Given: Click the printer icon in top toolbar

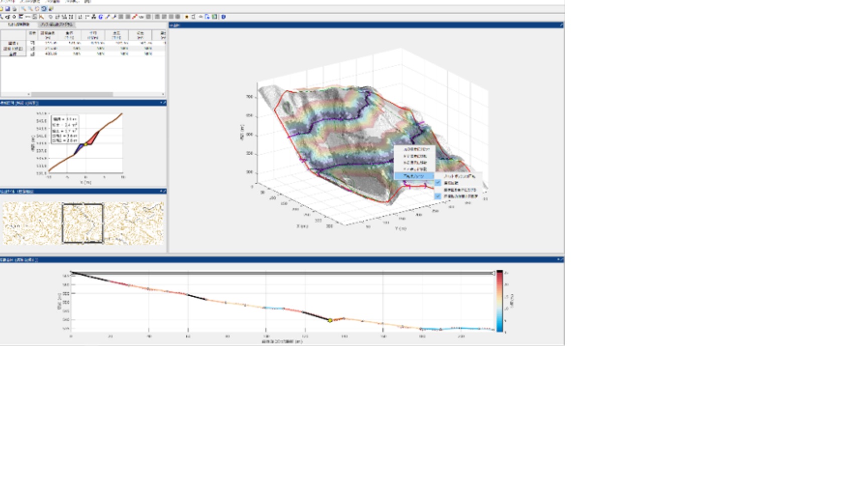Looking at the screenshot, I should pyautogui.click(x=14, y=9).
